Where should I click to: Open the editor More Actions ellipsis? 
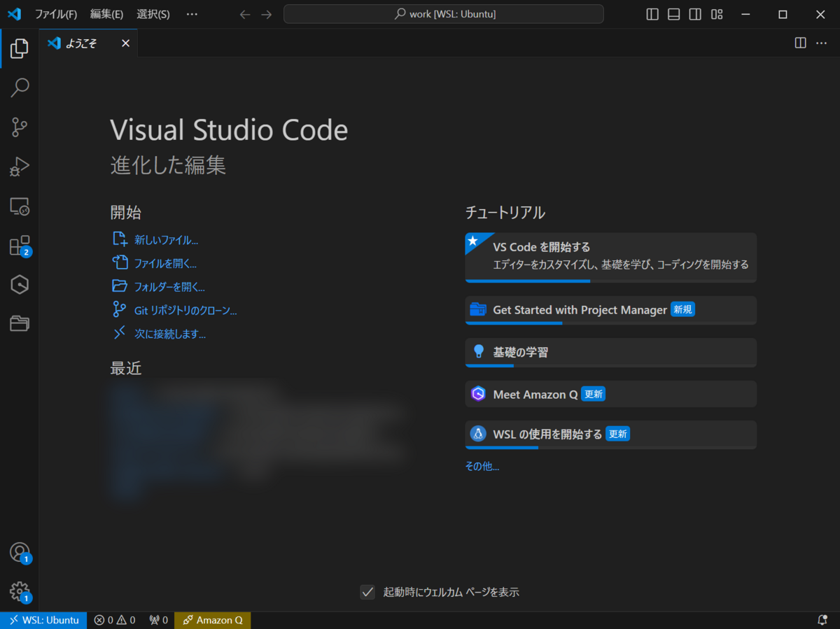click(821, 43)
